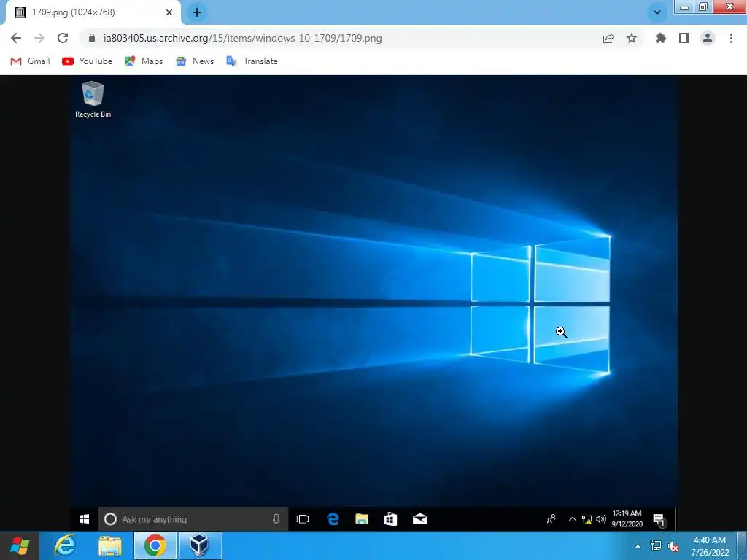Screen dimensions: 747x560
Task: Click the Edge icon in pictured taskbar
Action: tap(333, 519)
